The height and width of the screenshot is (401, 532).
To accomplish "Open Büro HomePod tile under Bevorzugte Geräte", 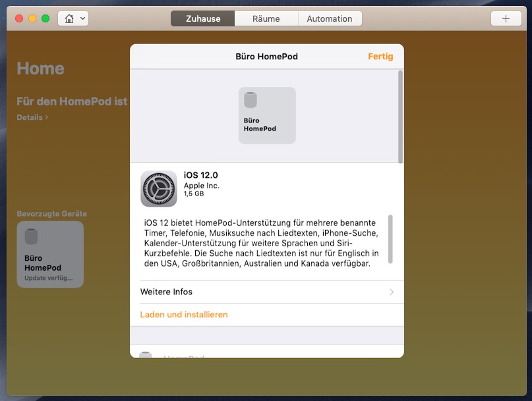I will click(x=50, y=254).
